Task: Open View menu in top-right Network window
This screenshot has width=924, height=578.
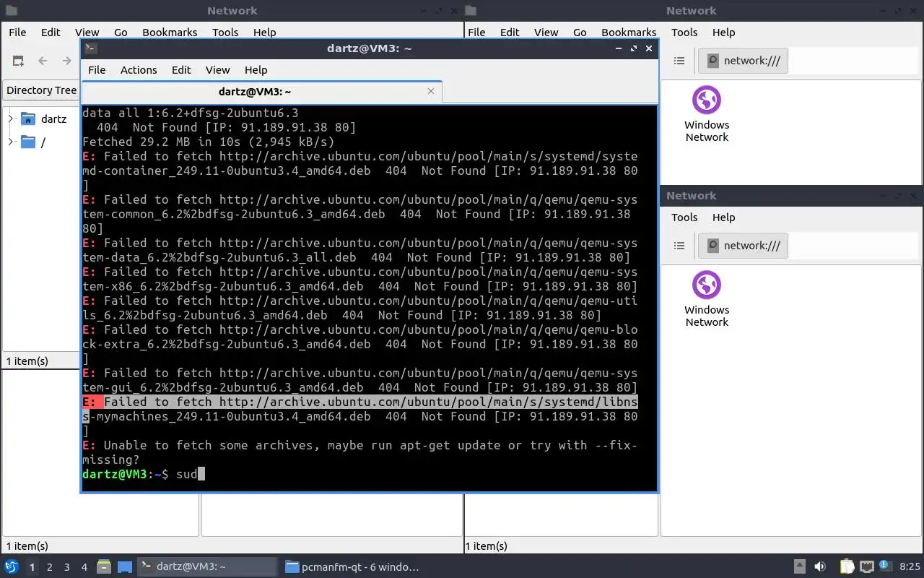Action: coord(546,33)
